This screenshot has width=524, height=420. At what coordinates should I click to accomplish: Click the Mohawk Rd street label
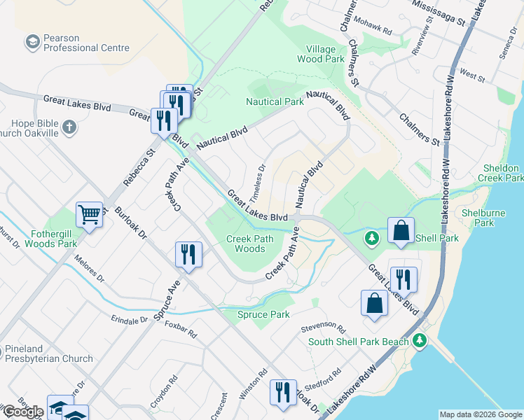(x=373, y=26)
